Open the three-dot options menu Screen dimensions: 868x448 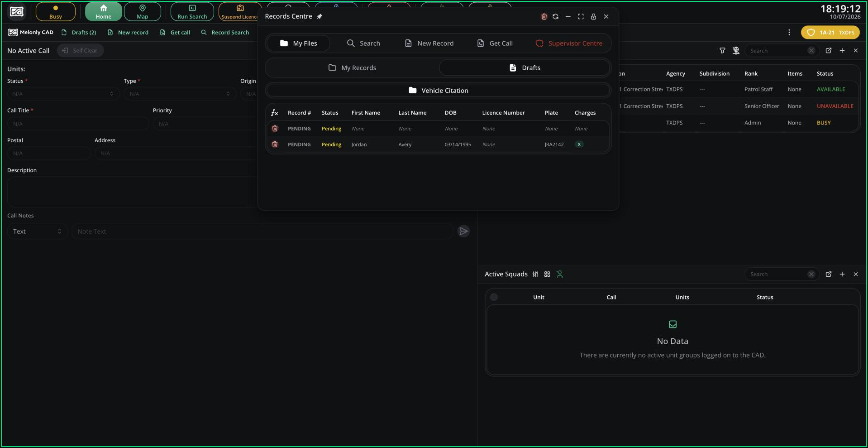pos(789,33)
